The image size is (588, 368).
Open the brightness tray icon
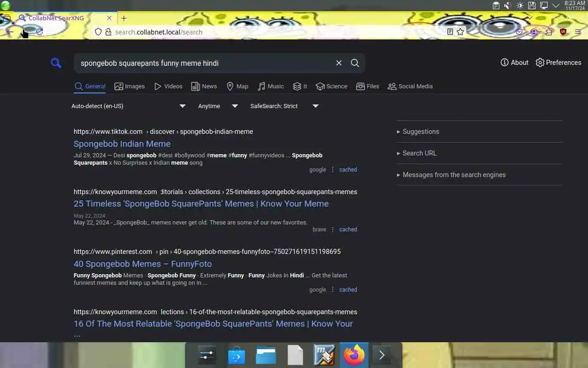(x=520, y=6)
